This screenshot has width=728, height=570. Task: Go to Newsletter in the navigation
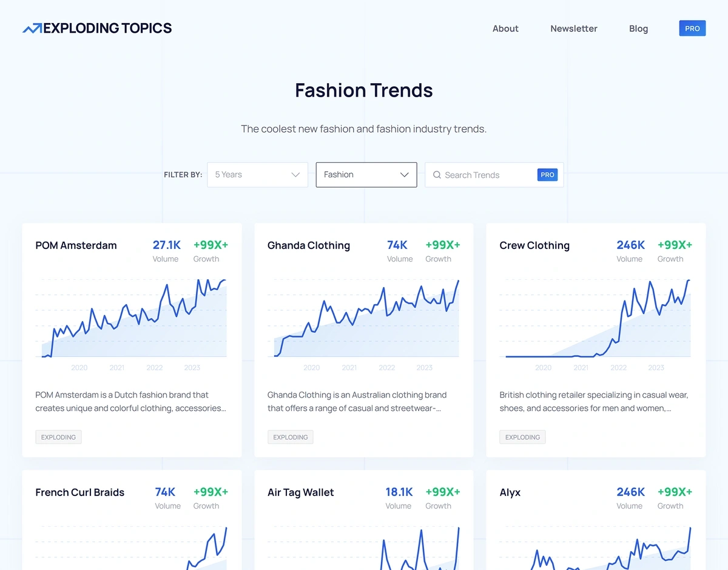573,29
